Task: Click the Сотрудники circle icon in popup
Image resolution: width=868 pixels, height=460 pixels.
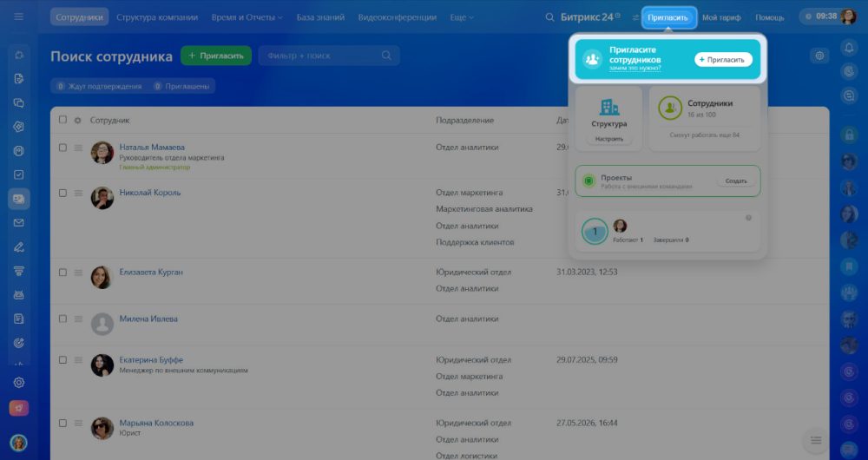Action: point(670,108)
